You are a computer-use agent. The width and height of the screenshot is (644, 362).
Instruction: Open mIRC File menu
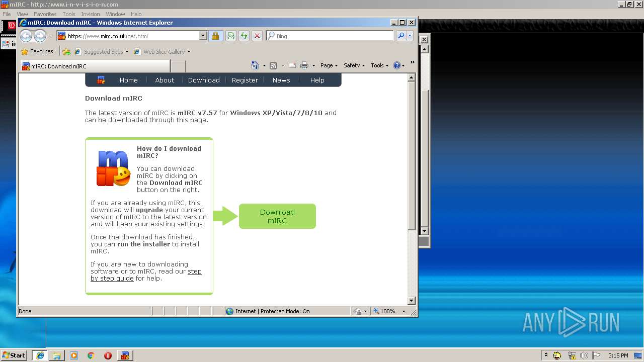[x=7, y=14]
